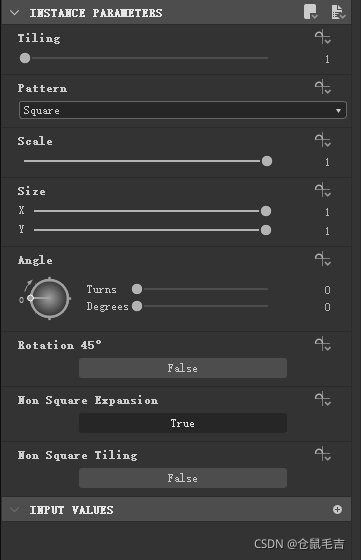The image size is (361, 560).
Task: Toggle Non Square Tiling False button
Action: click(x=183, y=478)
